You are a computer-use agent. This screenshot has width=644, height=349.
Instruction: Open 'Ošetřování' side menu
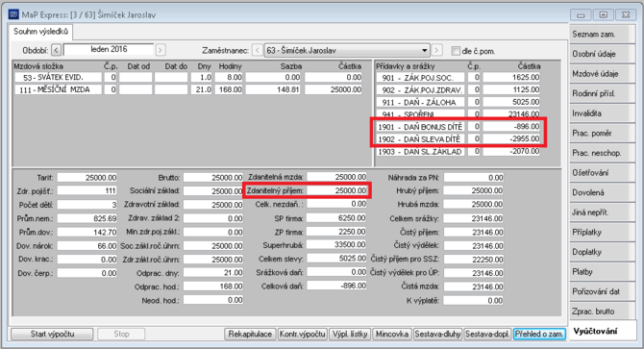(x=602, y=173)
